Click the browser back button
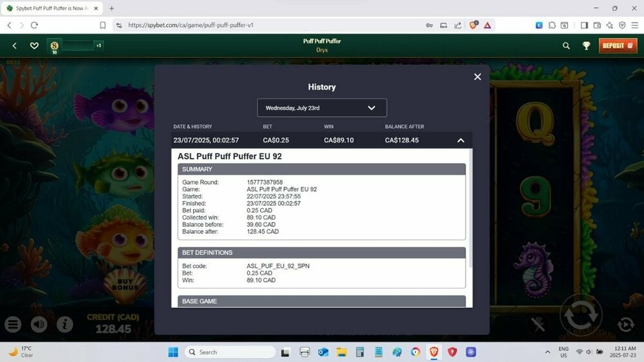The width and height of the screenshot is (644, 362). 10,25
